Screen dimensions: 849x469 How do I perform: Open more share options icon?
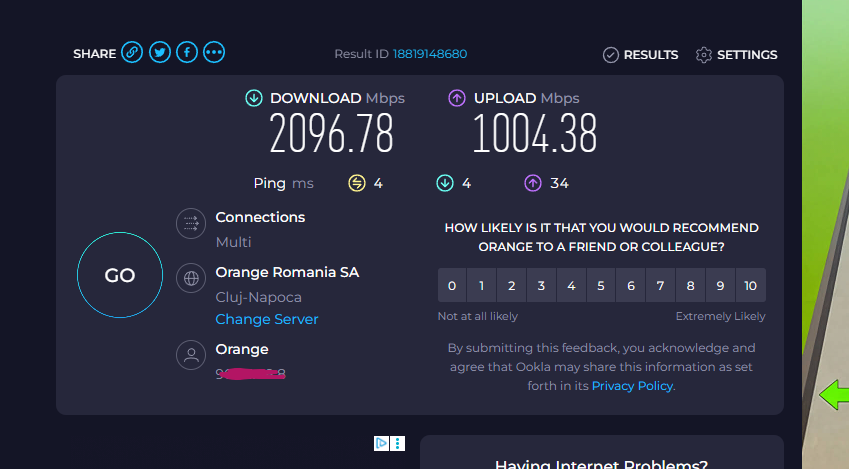(x=214, y=53)
